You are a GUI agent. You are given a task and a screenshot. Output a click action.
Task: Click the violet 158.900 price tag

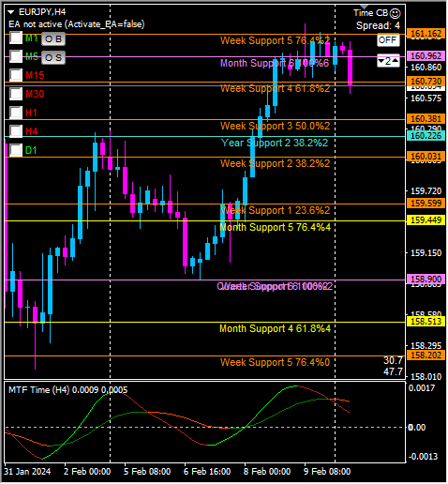(426, 279)
